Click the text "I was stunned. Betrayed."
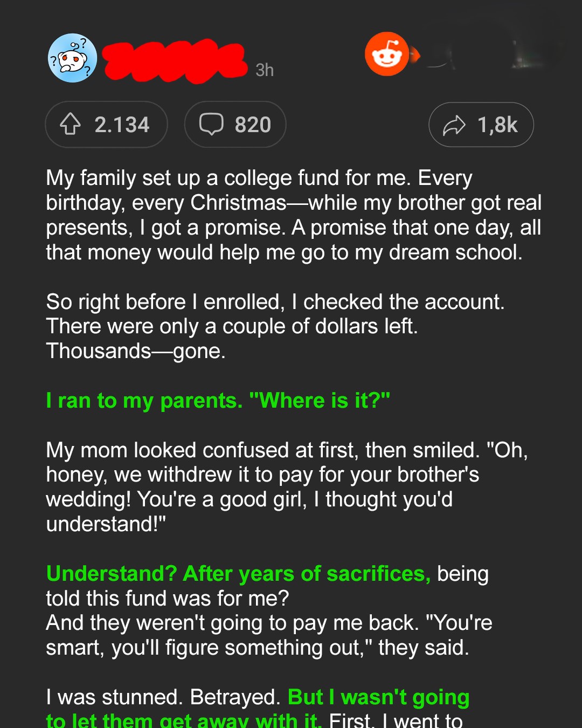Image resolution: width=582 pixels, height=728 pixels. tap(163, 697)
